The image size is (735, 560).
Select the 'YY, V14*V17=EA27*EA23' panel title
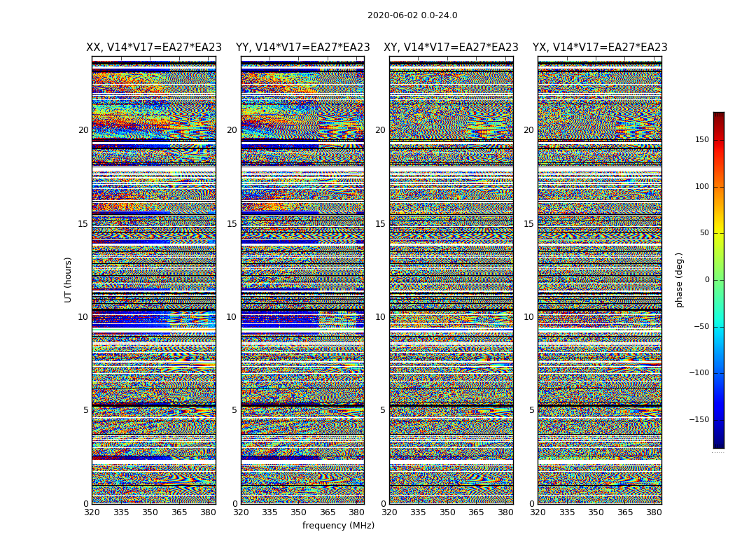pyautogui.click(x=303, y=48)
